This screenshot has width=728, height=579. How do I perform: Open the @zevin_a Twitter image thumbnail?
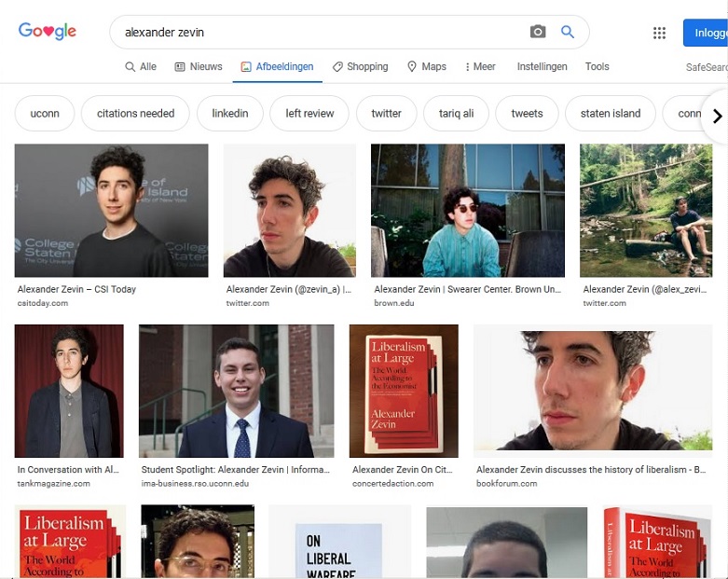coord(290,211)
